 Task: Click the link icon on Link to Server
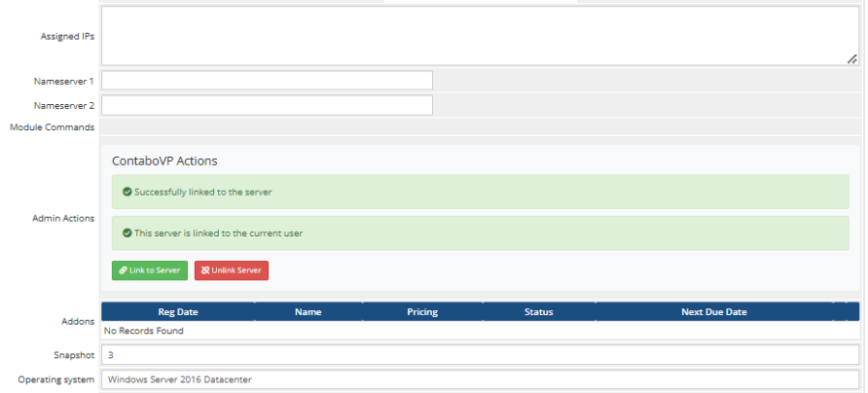(123, 270)
